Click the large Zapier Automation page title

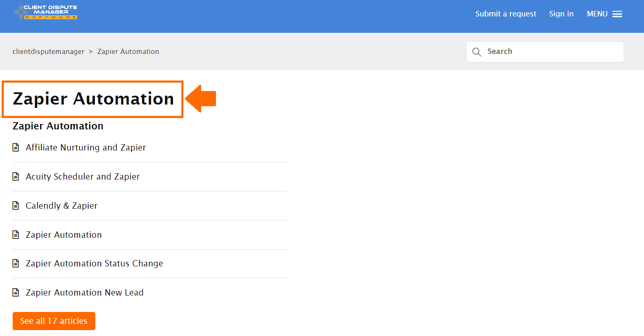click(x=93, y=99)
